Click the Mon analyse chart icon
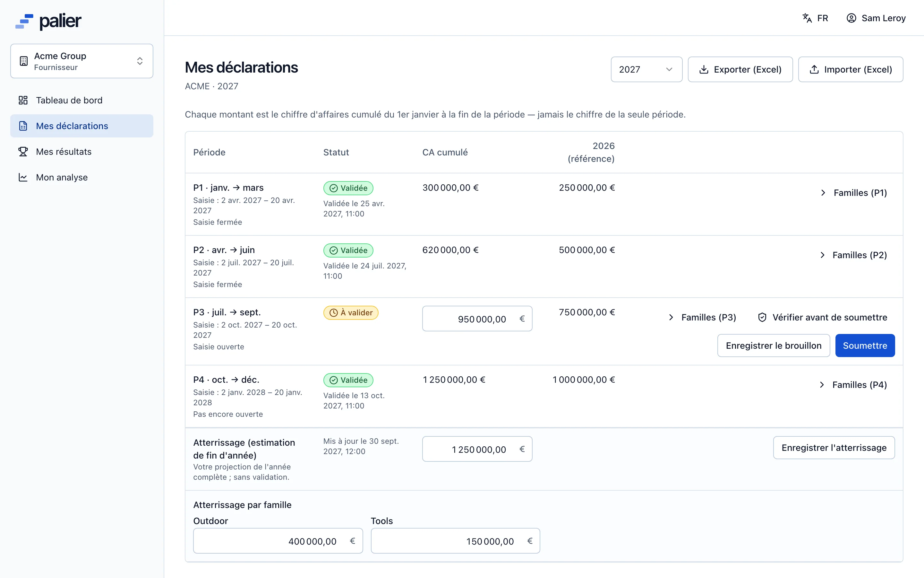The width and height of the screenshot is (924, 578). point(23,177)
